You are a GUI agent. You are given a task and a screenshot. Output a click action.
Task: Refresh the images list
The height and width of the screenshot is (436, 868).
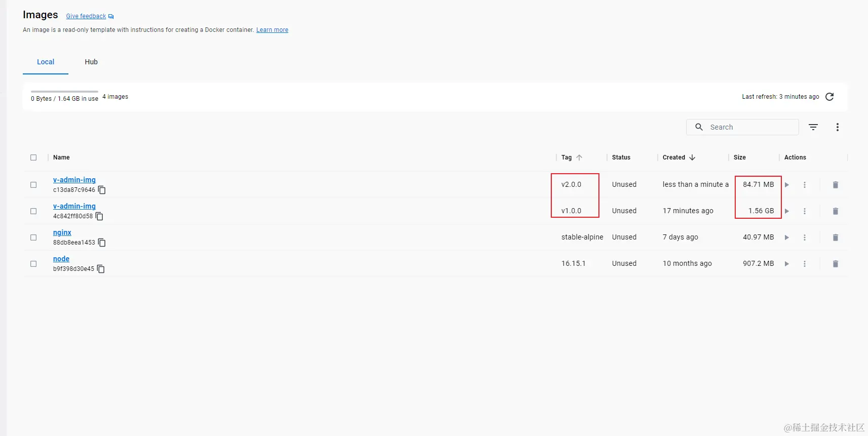[829, 97]
